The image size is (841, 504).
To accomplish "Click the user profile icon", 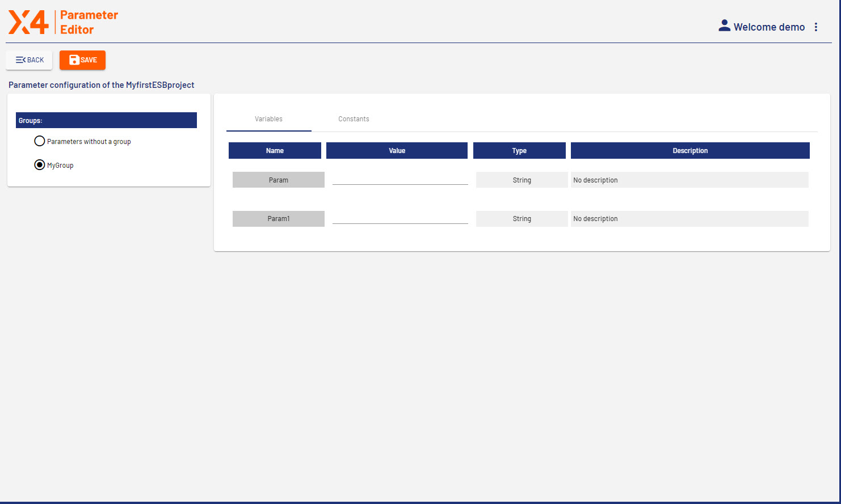I will [x=724, y=26].
